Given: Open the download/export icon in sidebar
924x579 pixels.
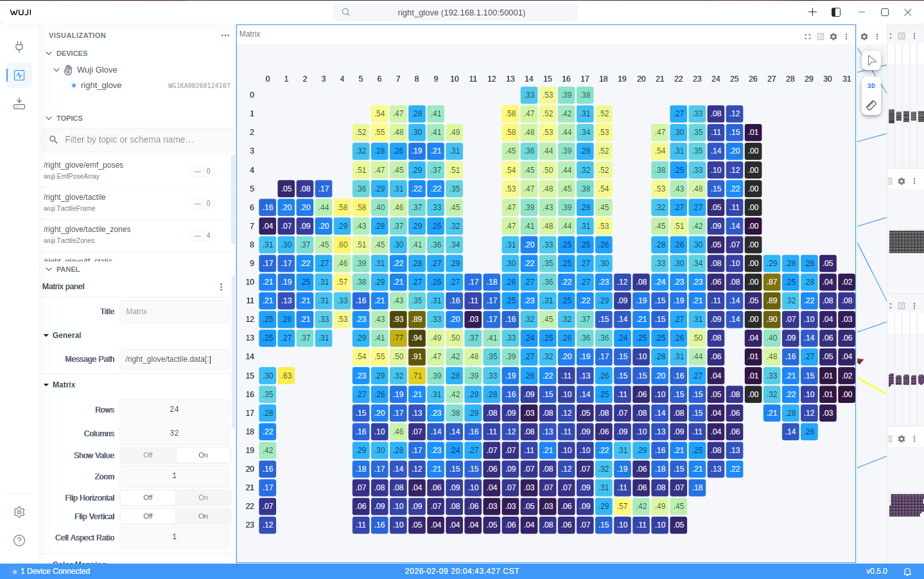Looking at the screenshot, I should click(19, 103).
